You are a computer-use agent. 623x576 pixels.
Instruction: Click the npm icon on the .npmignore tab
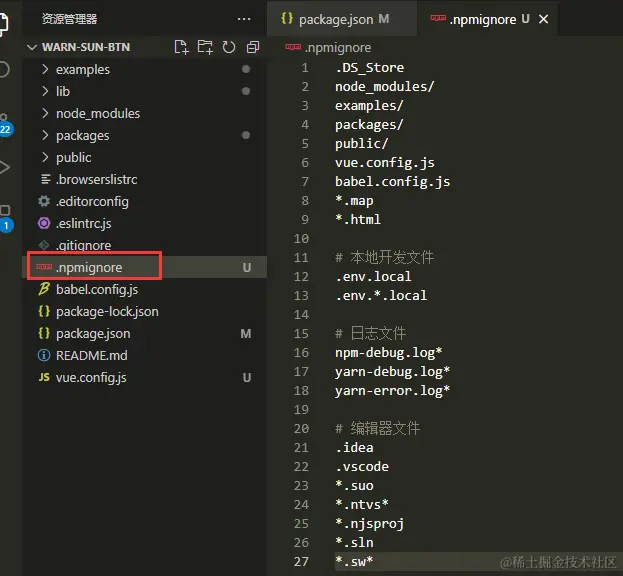pyautogui.click(x=438, y=18)
